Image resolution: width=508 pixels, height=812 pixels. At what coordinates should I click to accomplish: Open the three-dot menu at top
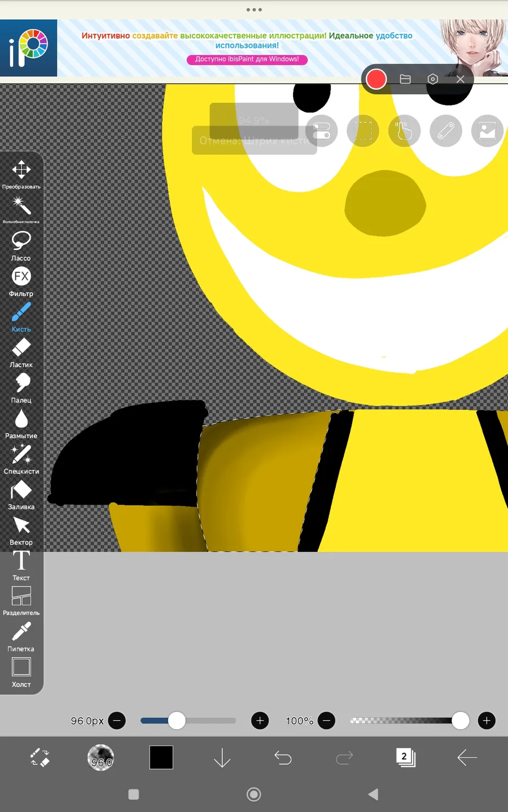254,10
